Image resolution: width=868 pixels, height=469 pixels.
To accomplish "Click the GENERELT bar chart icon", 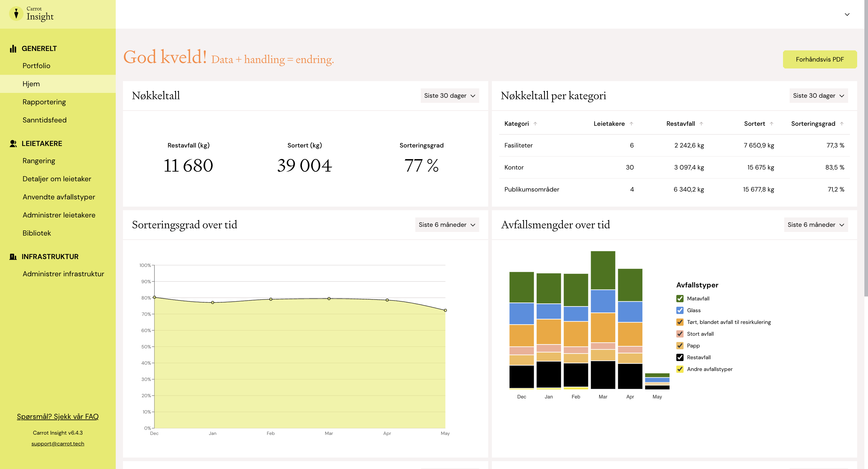I will click(x=13, y=49).
